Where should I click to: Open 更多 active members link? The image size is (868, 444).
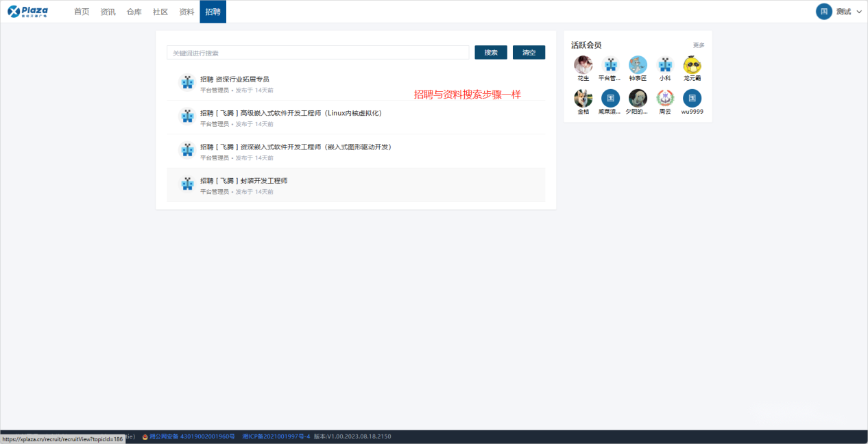[698, 45]
